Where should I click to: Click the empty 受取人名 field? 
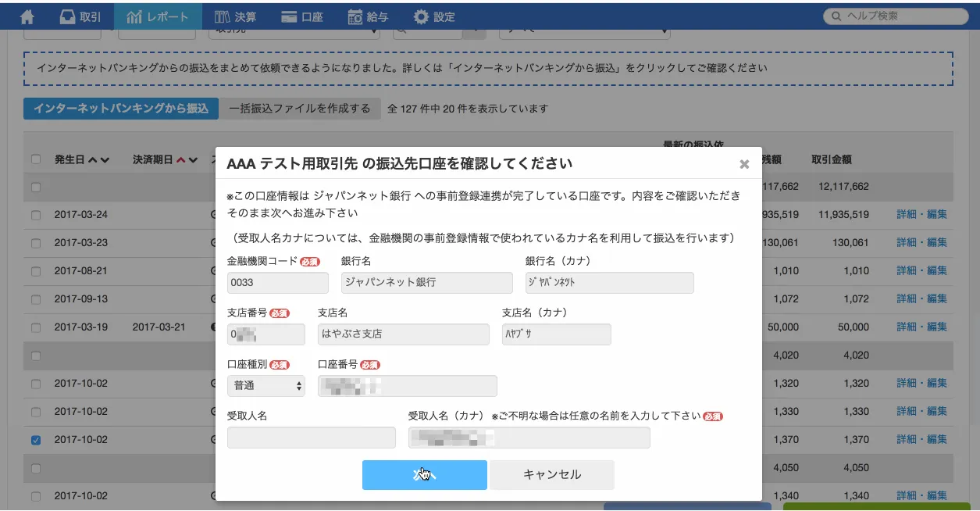(312, 437)
